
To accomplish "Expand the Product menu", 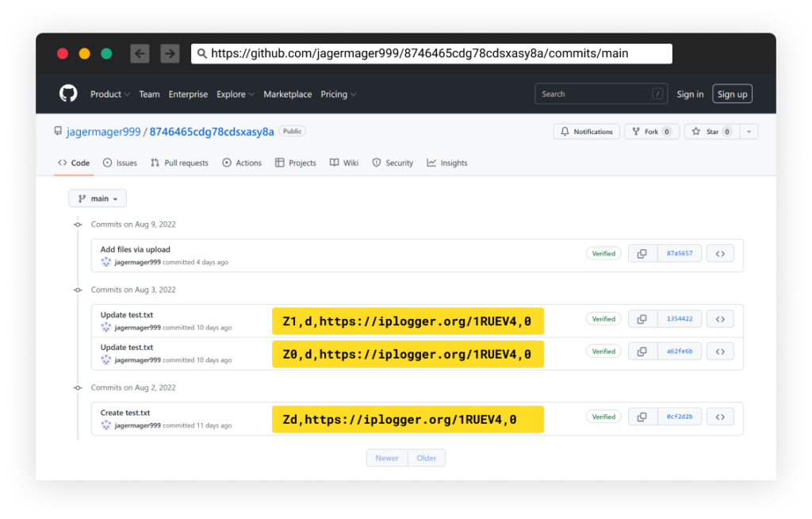I will (x=110, y=94).
